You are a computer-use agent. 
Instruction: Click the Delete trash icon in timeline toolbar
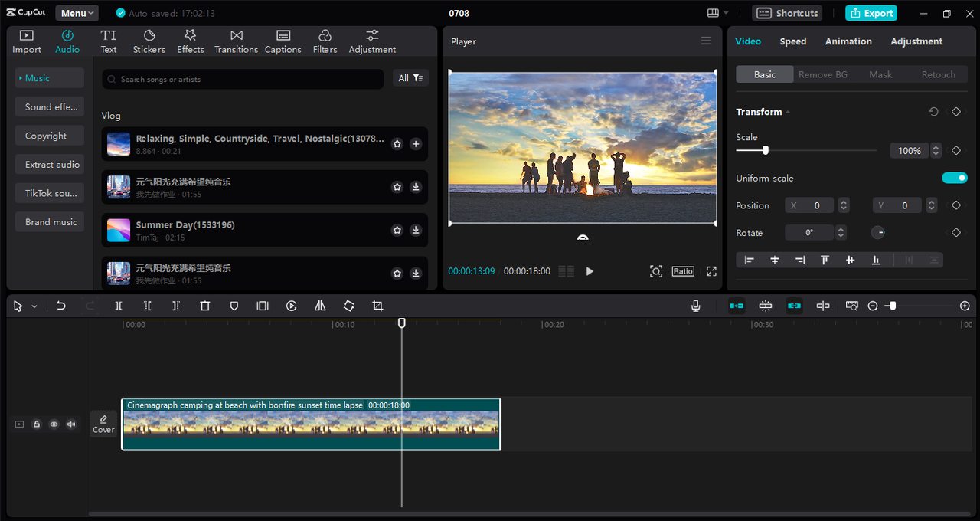[x=204, y=306]
